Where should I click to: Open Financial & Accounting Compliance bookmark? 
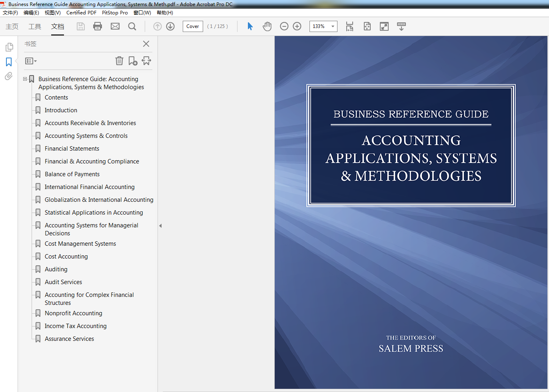click(92, 161)
